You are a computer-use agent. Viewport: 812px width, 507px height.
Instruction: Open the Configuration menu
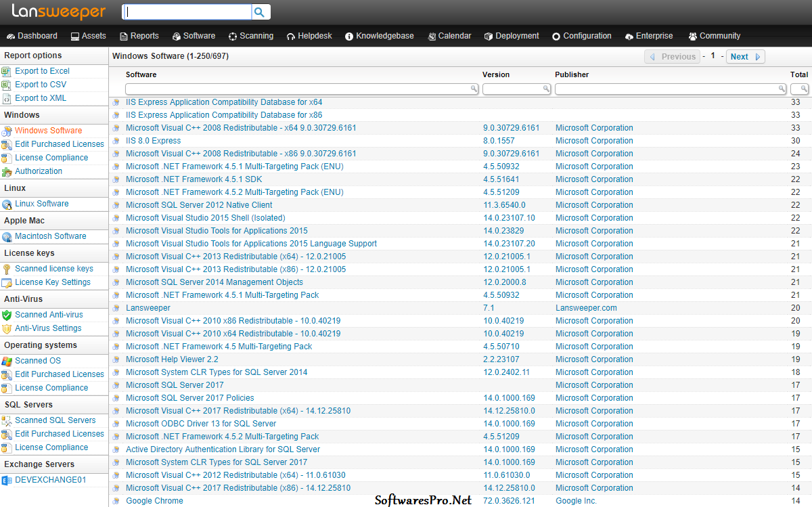[x=581, y=36]
